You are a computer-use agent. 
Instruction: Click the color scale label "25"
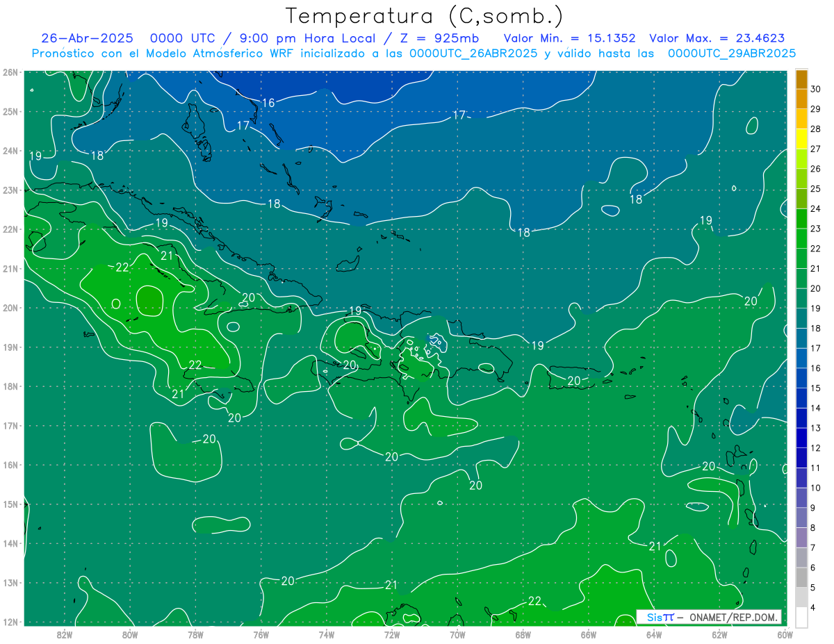click(815, 188)
